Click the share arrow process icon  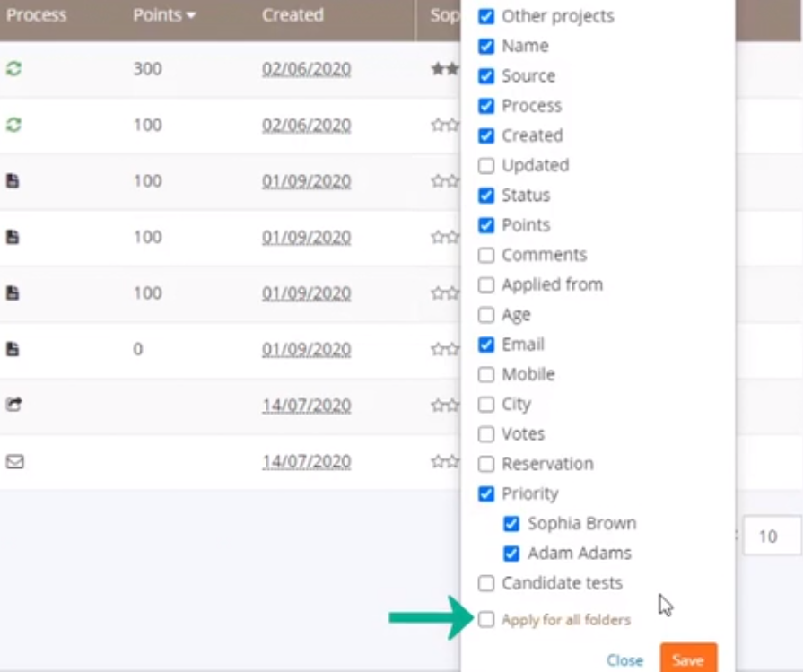pos(14,405)
